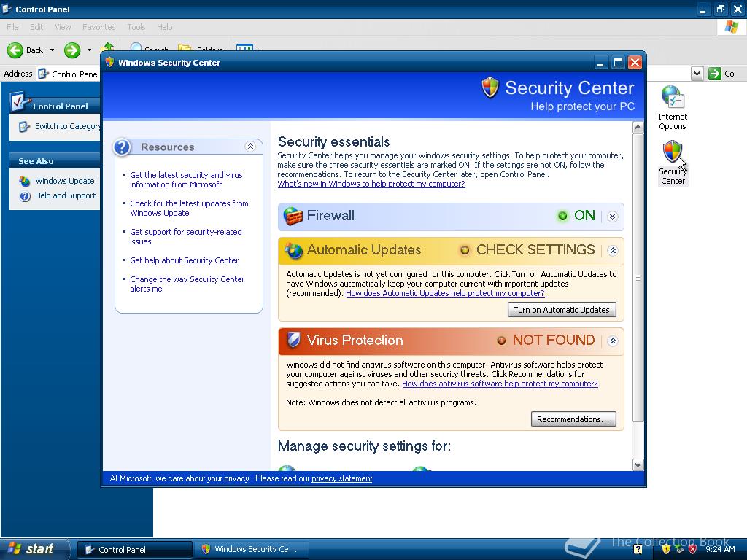
Task: Open the Favorites menu in Control Panel
Action: coord(99,27)
